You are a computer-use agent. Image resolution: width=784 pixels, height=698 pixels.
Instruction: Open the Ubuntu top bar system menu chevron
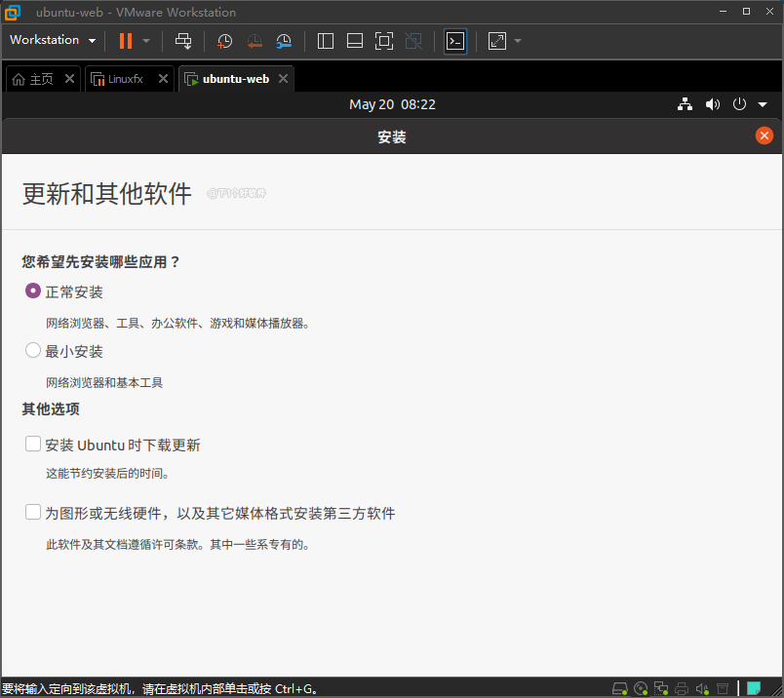764,104
